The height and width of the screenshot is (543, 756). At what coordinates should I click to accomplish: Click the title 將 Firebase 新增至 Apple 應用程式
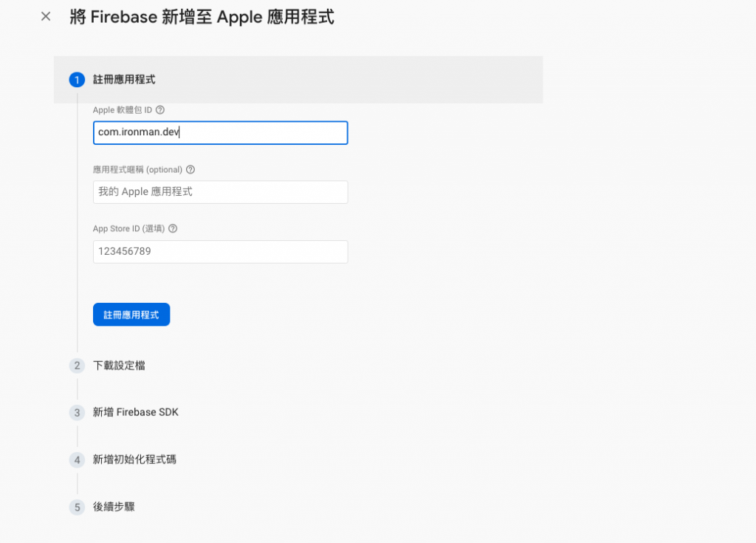pyautogui.click(x=202, y=17)
